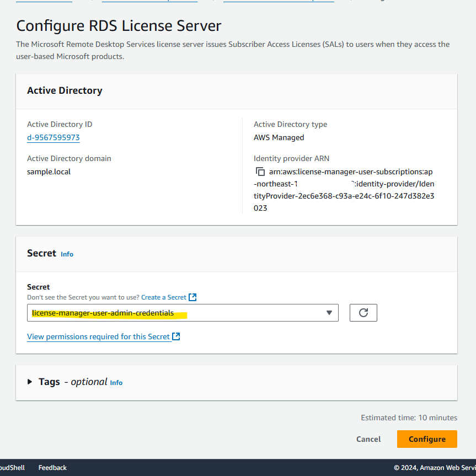Click the Active Directory section heading
The height and width of the screenshot is (476, 476).
pos(65,90)
